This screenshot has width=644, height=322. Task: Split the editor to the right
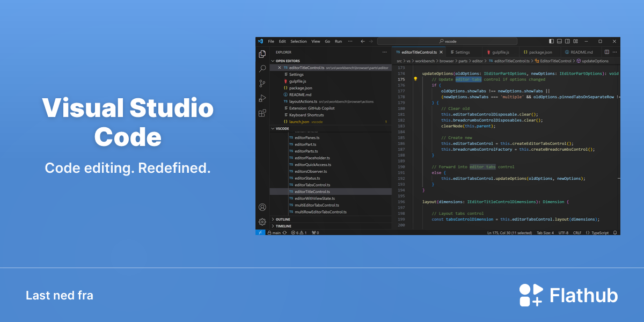coord(607,52)
